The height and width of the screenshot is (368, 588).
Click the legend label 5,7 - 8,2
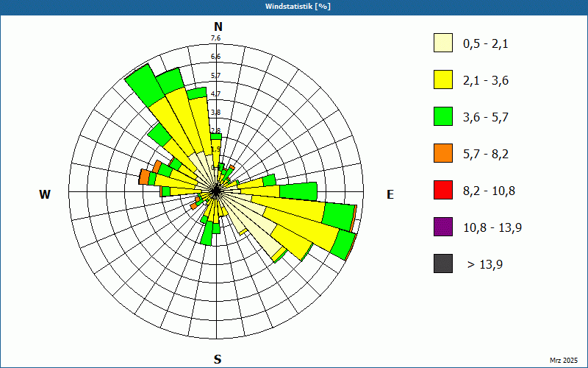tap(486, 155)
